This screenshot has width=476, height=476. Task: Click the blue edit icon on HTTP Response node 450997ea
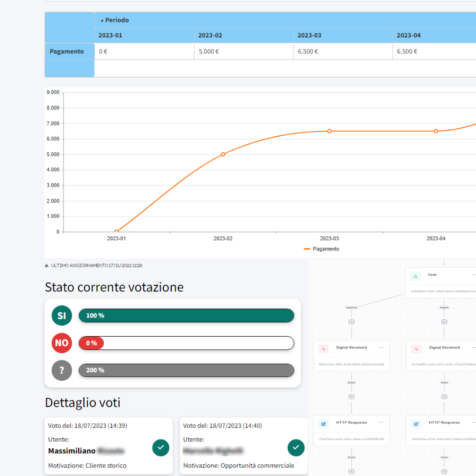(416, 423)
